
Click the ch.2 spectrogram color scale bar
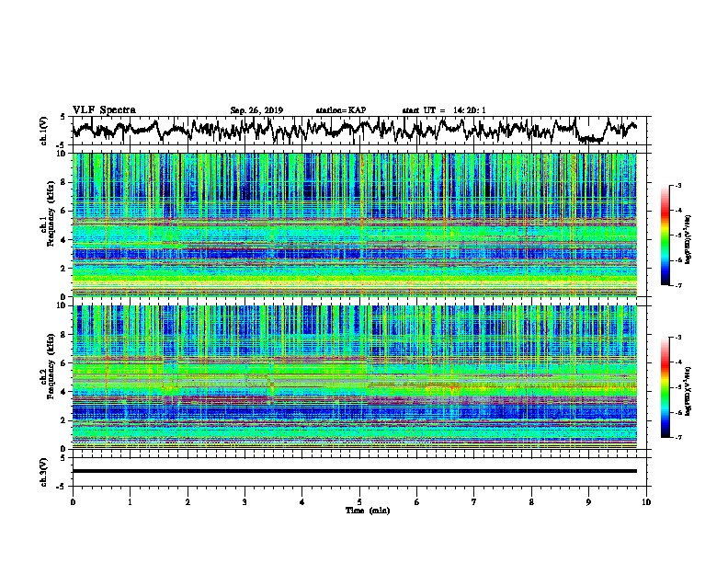pyautogui.click(x=665, y=387)
